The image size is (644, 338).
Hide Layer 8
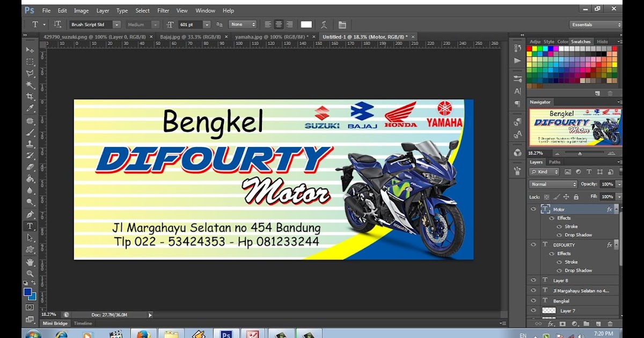point(533,280)
